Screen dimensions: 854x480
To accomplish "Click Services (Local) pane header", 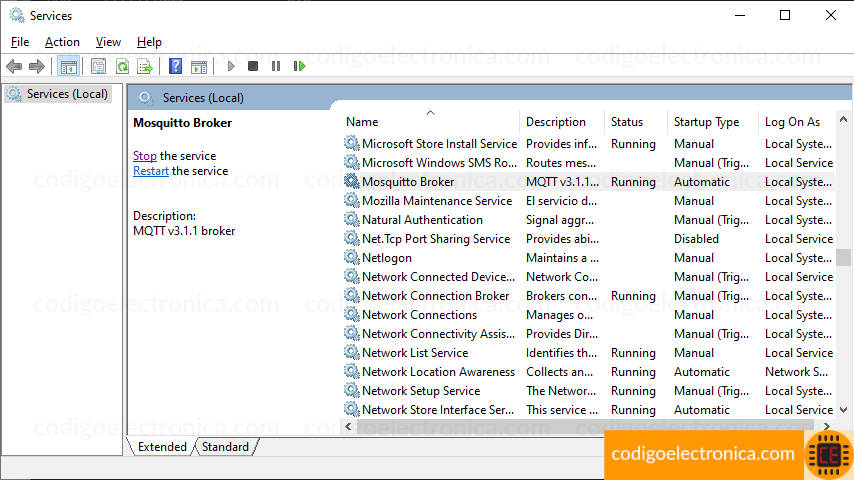I will 203,98.
